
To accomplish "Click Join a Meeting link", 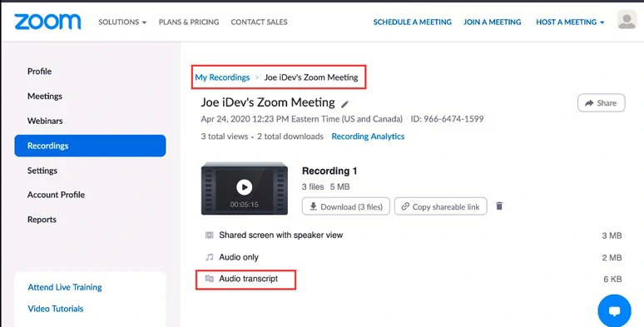I will coord(493,22).
